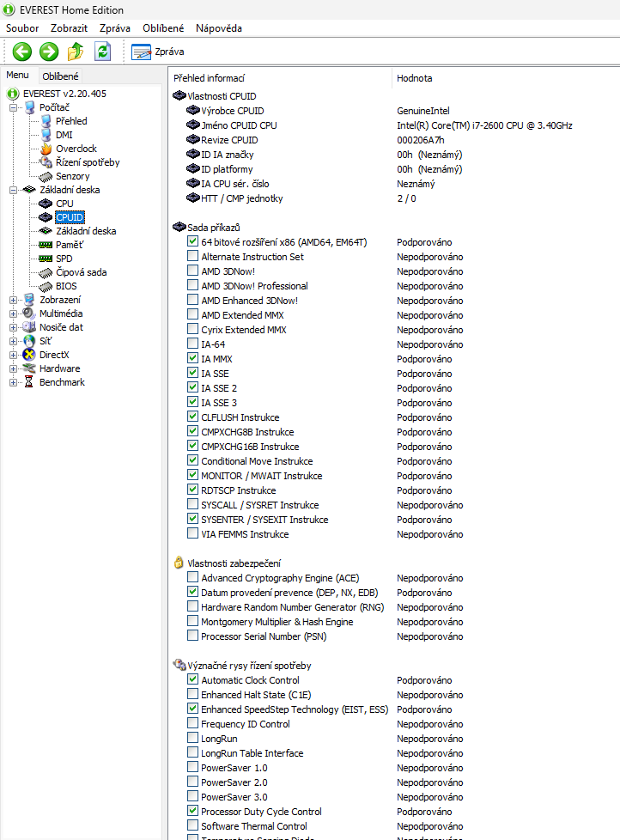This screenshot has height=840, width=620.
Task: Select the Základní deska parent node icon
Action: 30,190
